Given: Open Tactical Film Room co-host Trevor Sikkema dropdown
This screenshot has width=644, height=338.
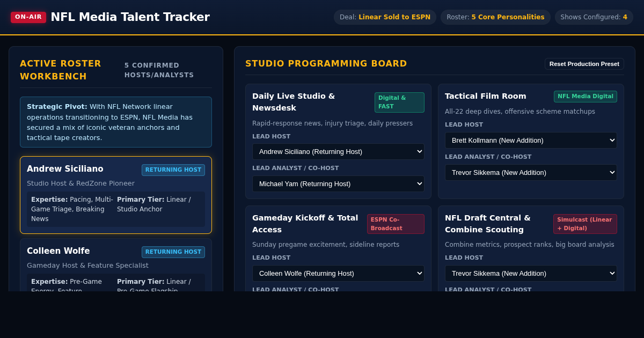Looking at the screenshot, I should point(531,172).
